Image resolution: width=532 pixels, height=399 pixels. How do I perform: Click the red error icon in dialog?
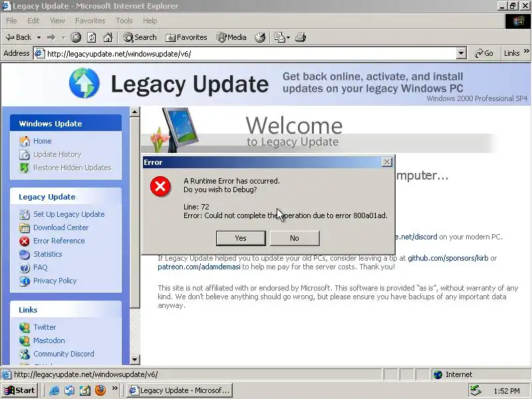pyautogui.click(x=160, y=186)
